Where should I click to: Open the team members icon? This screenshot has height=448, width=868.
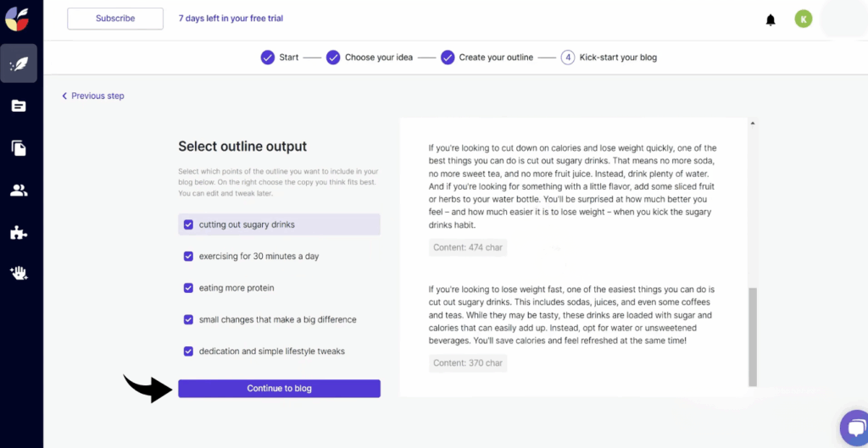click(18, 191)
